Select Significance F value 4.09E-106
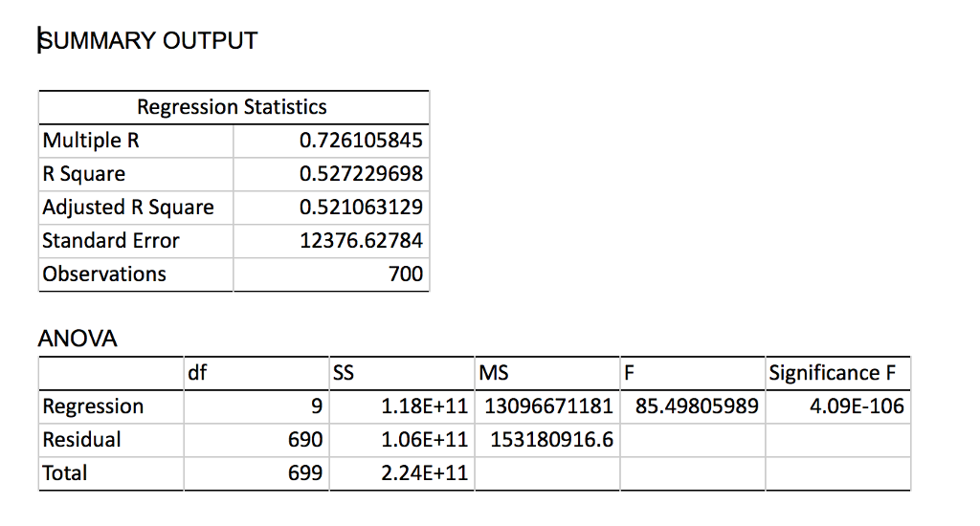The width and height of the screenshot is (980, 526). point(857,406)
